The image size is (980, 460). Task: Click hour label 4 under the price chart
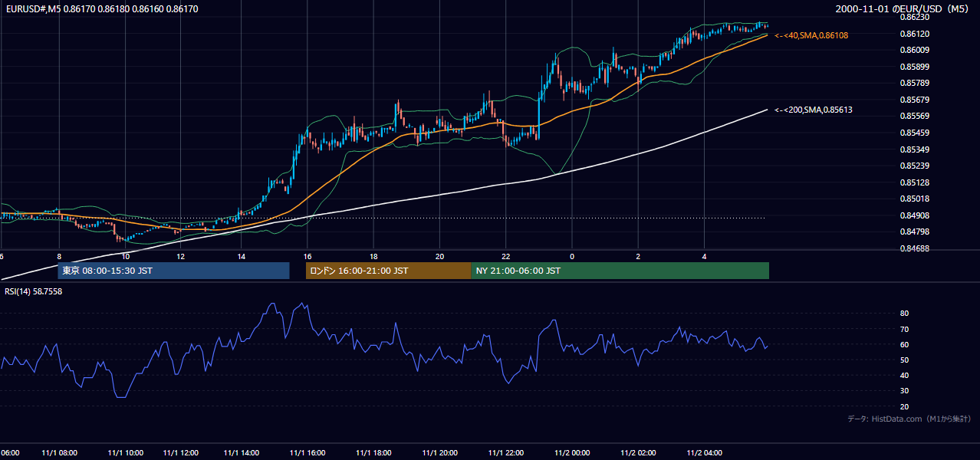pyautogui.click(x=704, y=256)
